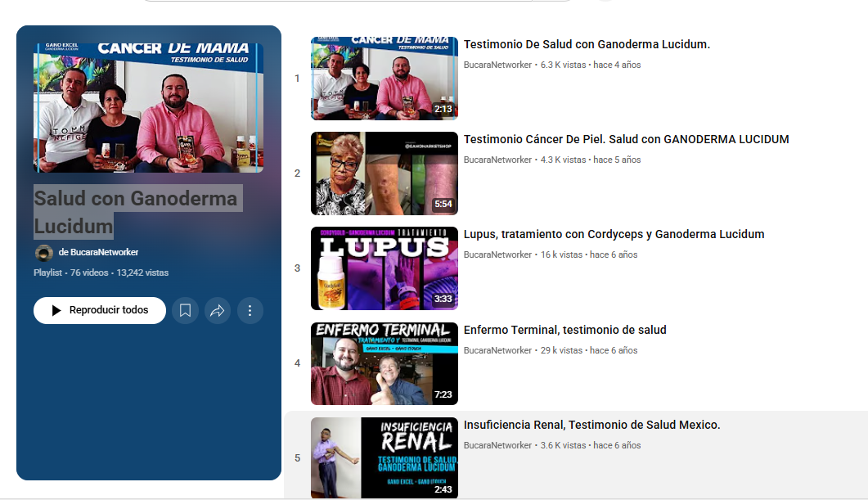Screen dimensions: 868x500
Task: Open title Lupus, tratamiento con Cordyceps video
Action: pyautogui.click(x=614, y=234)
